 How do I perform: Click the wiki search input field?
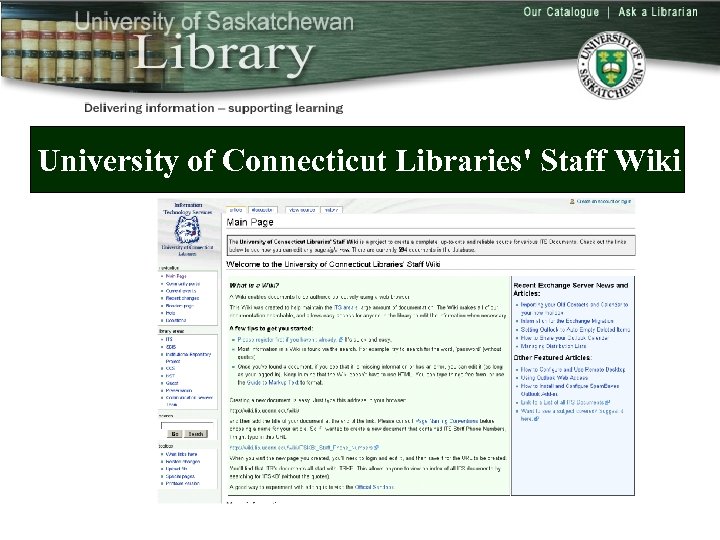[186, 425]
